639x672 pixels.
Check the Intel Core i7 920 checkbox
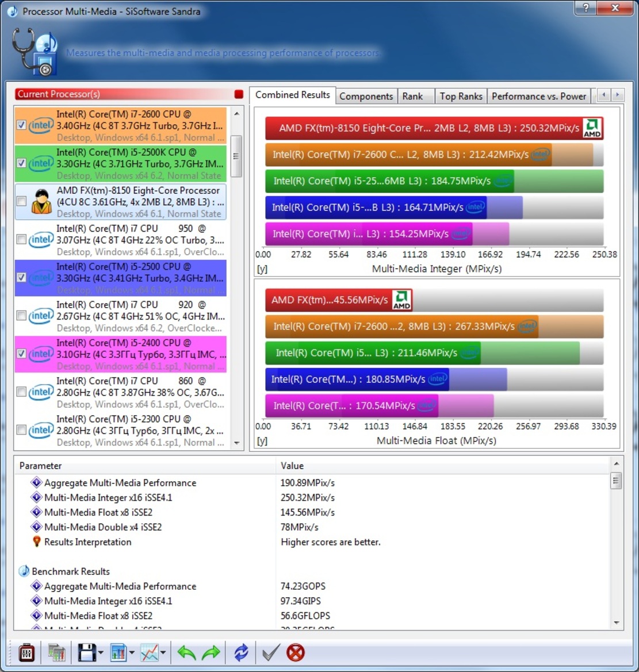click(x=21, y=316)
